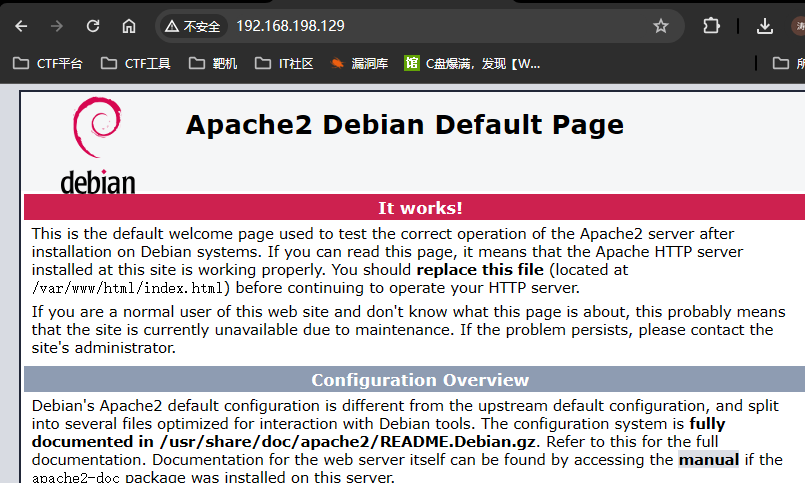
Task: Click the 不安全 security warning indicator
Action: (x=193, y=26)
